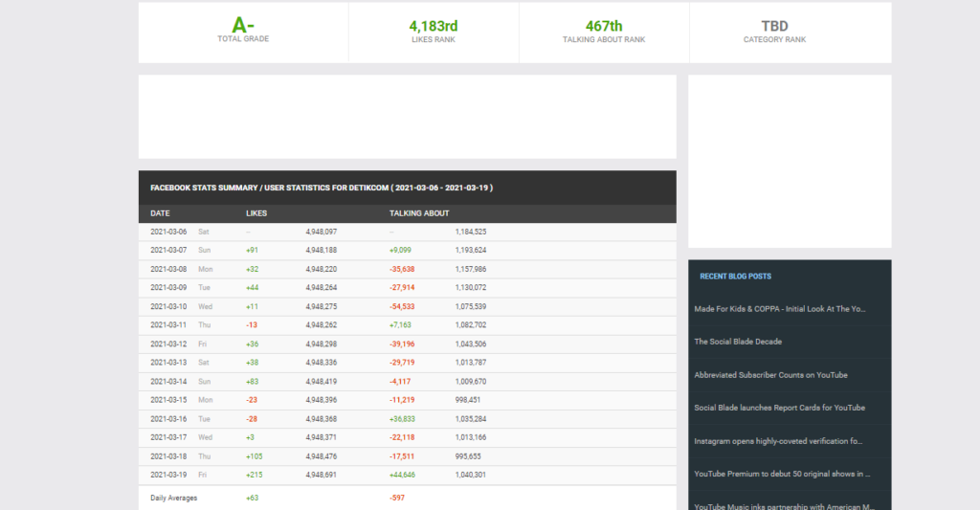980x510 pixels.
Task: Select the 2021-03-19 date cell
Action: click(168, 475)
